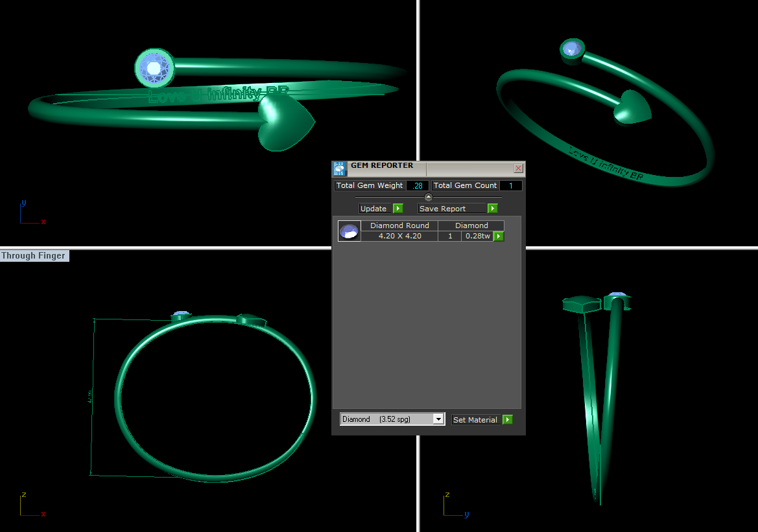Click the green arrow beside Update

(398, 208)
